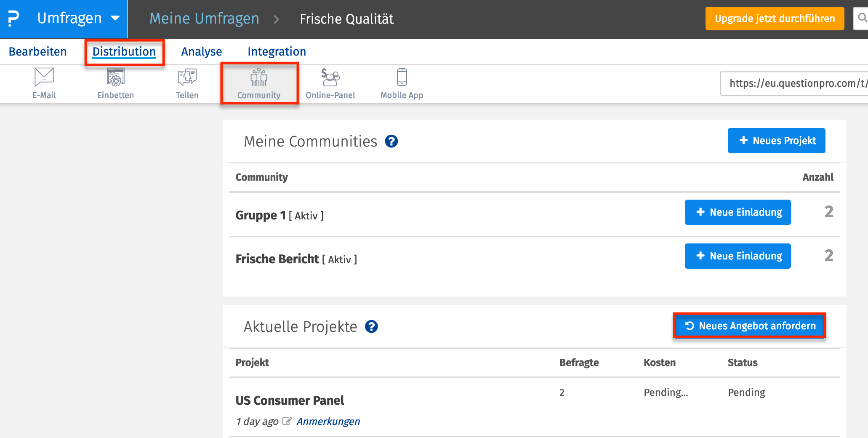Click the Neues Projekt button
This screenshot has height=438, width=868.
(x=776, y=141)
